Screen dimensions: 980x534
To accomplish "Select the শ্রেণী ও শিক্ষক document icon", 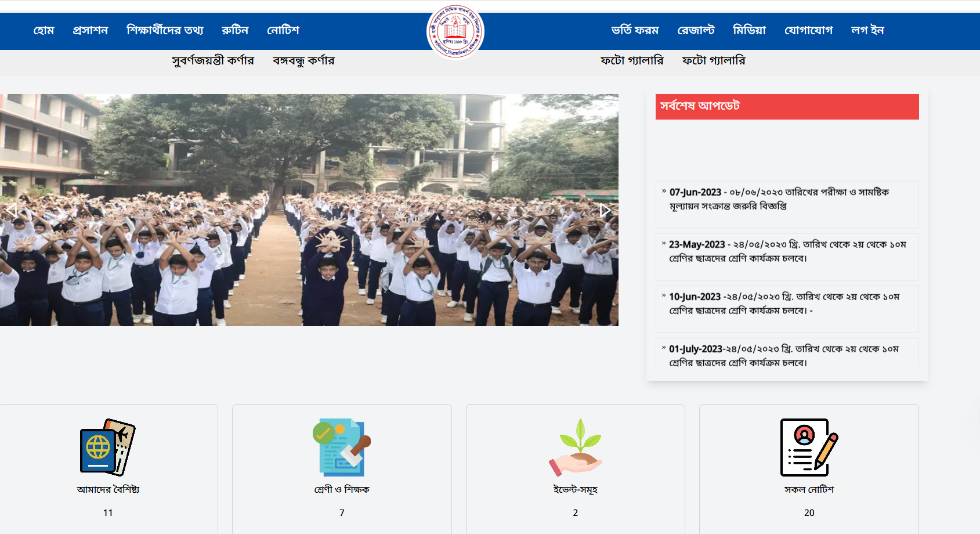I will pos(341,447).
